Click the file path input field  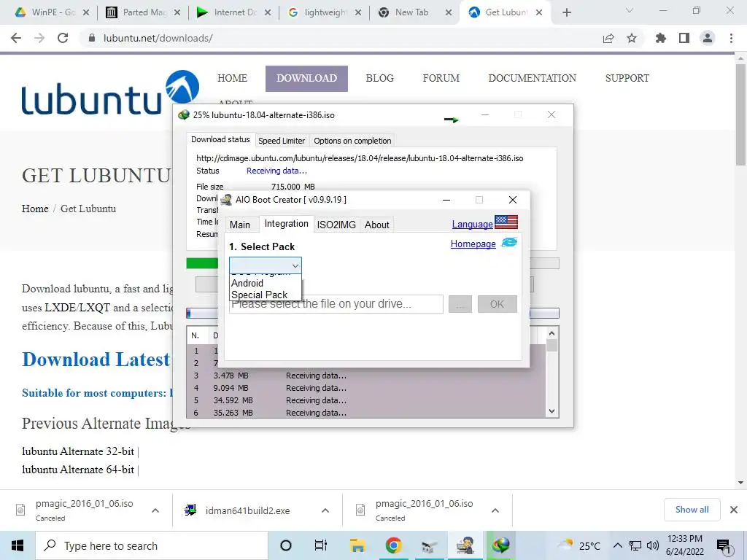click(x=336, y=304)
